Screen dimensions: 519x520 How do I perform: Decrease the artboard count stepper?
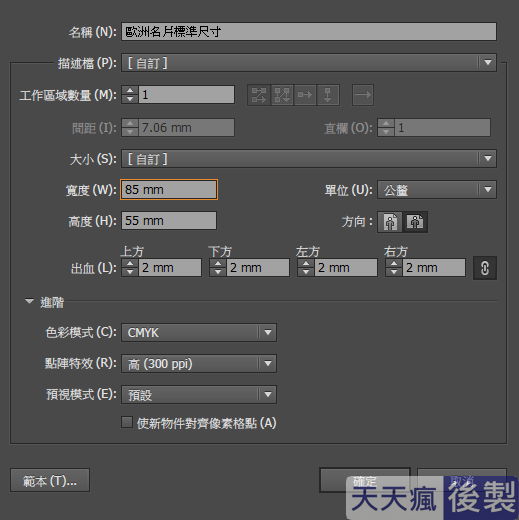point(130,99)
